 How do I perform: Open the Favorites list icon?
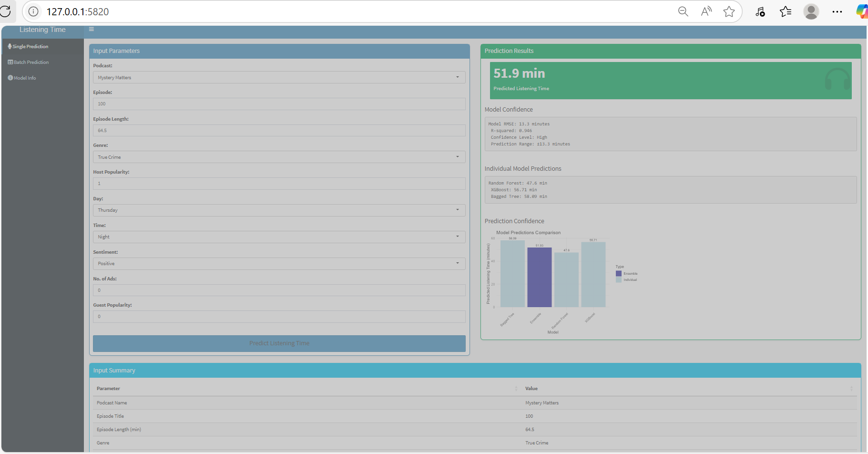coord(786,11)
